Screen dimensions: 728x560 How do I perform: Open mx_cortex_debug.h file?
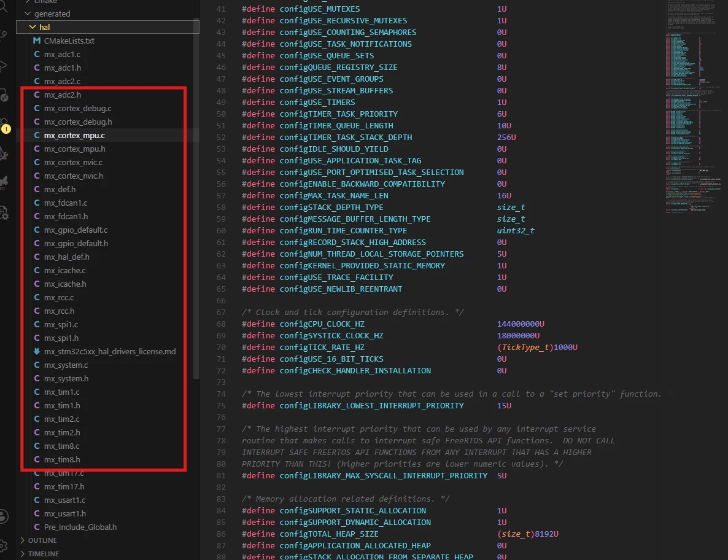tap(78, 122)
